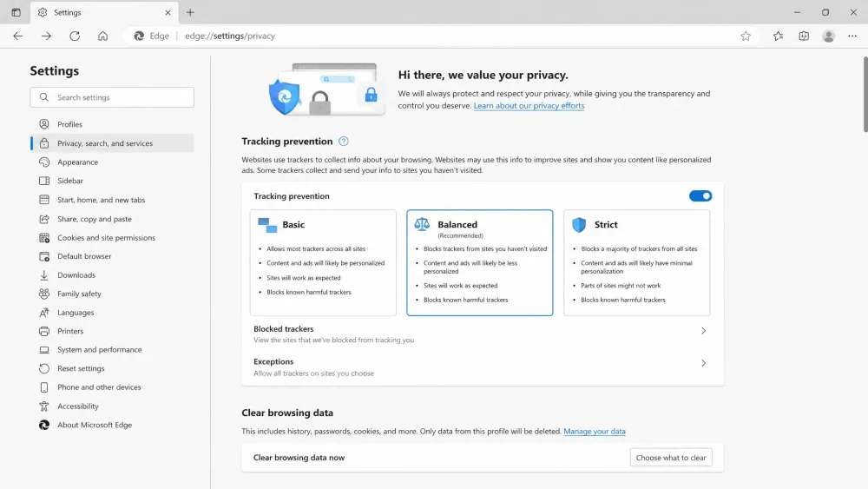Screen dimensions: 868x489
Task: Select the Basic tracking prevention card
Action: (323, 262)
